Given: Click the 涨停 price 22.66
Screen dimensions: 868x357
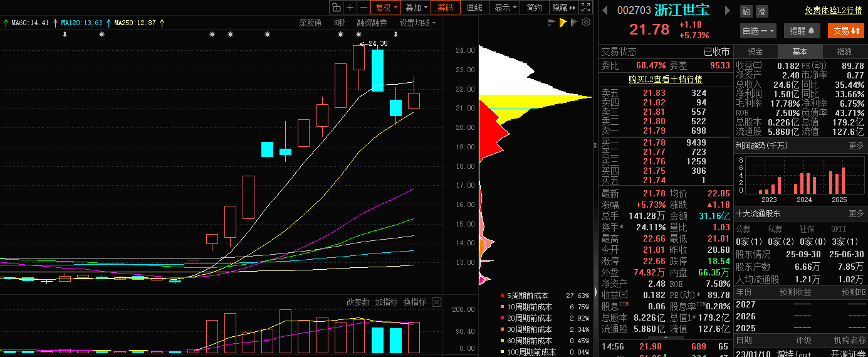Looking at the screenshot, I should [654, 261].
